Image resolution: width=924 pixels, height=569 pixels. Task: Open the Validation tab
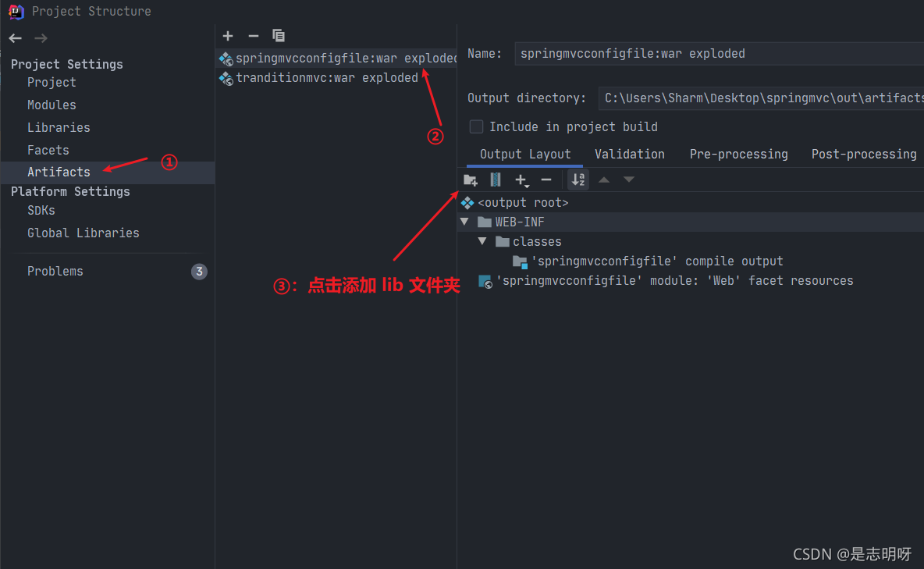629,155
